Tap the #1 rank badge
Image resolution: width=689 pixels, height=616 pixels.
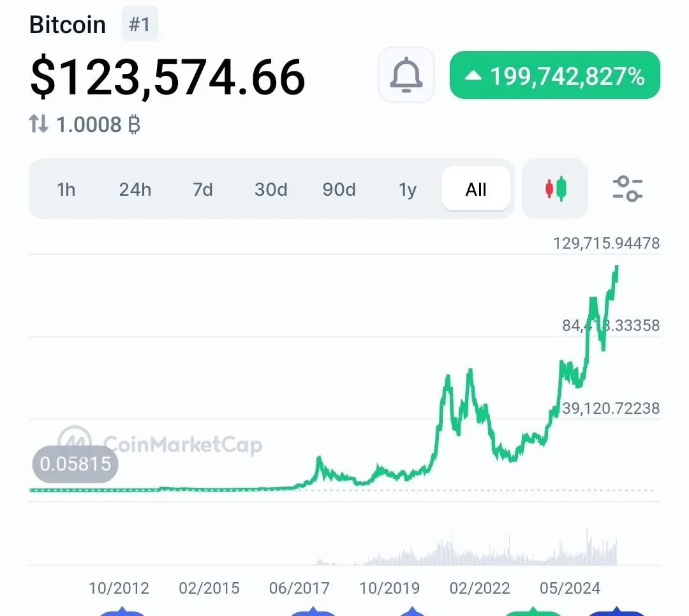(140, 24)
